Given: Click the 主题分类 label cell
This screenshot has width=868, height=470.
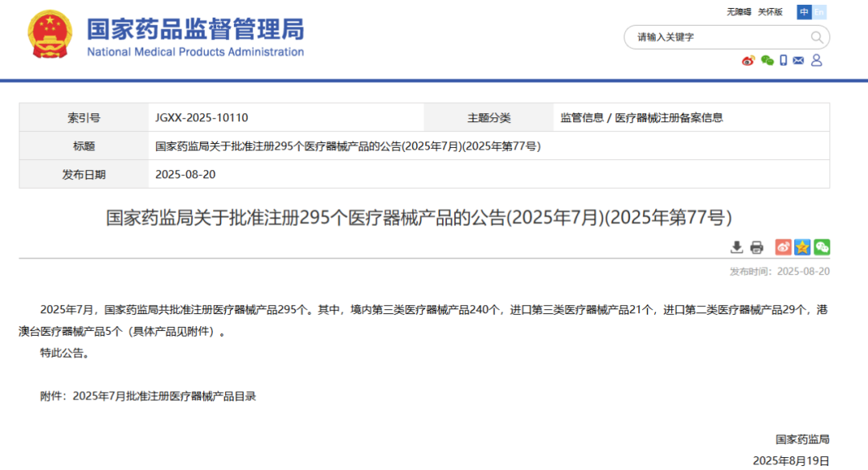Looking at the screenshot, I should pos(489,117).
